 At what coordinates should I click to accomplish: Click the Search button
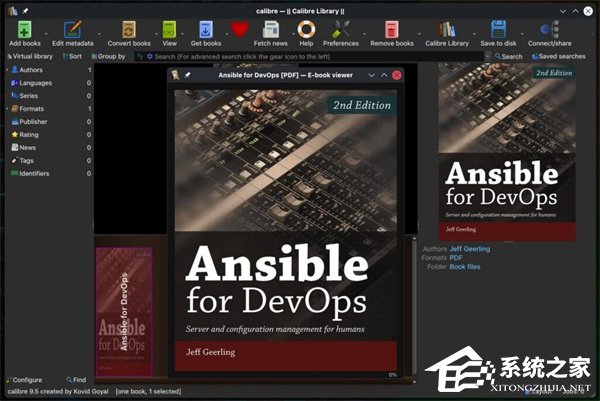tap(509, 56)
